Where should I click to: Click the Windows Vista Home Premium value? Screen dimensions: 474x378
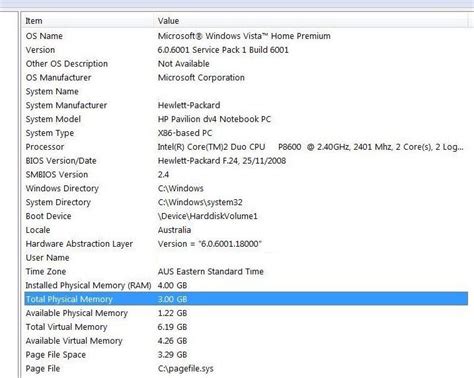244,36
